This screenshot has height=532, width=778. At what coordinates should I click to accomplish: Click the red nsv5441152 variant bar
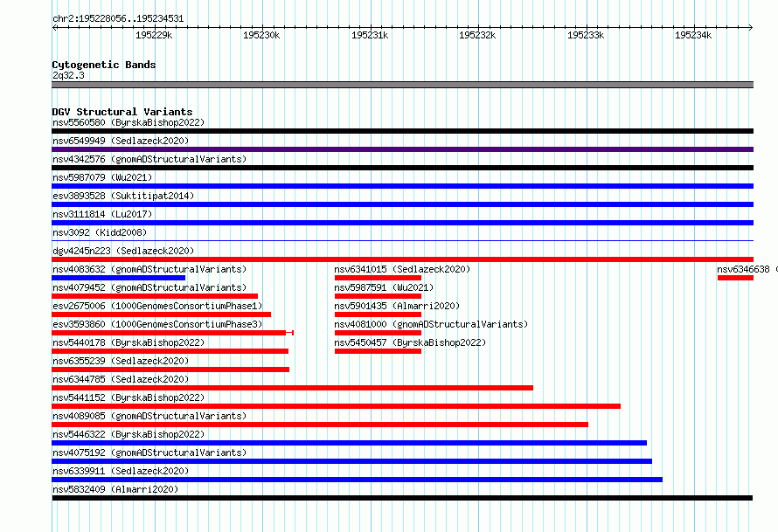(336, 406)
